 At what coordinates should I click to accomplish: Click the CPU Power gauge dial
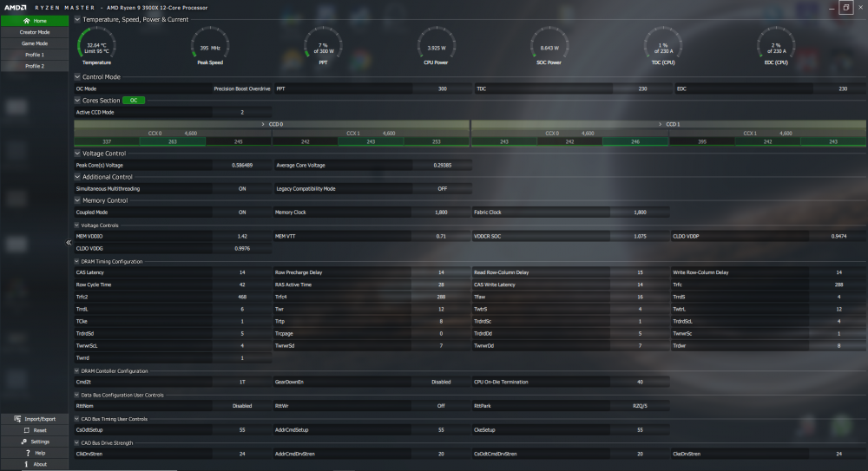click(x=437, y=45)
